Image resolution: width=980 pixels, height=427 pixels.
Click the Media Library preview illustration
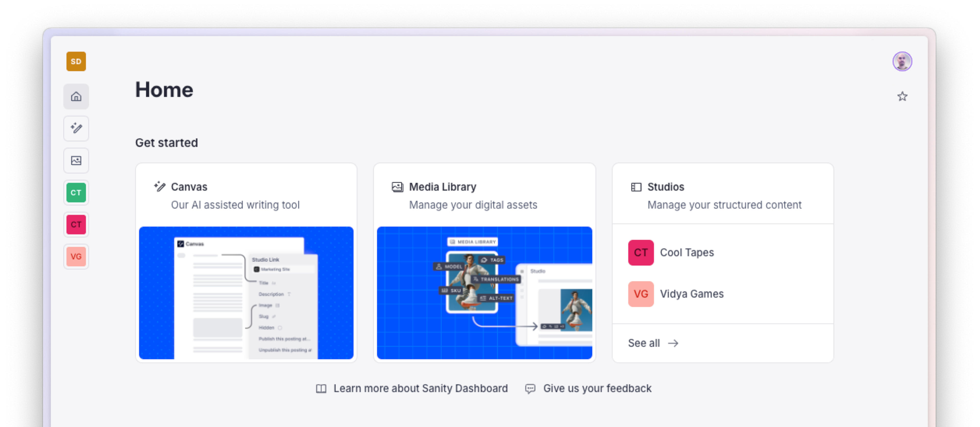[x=484, y=293]
